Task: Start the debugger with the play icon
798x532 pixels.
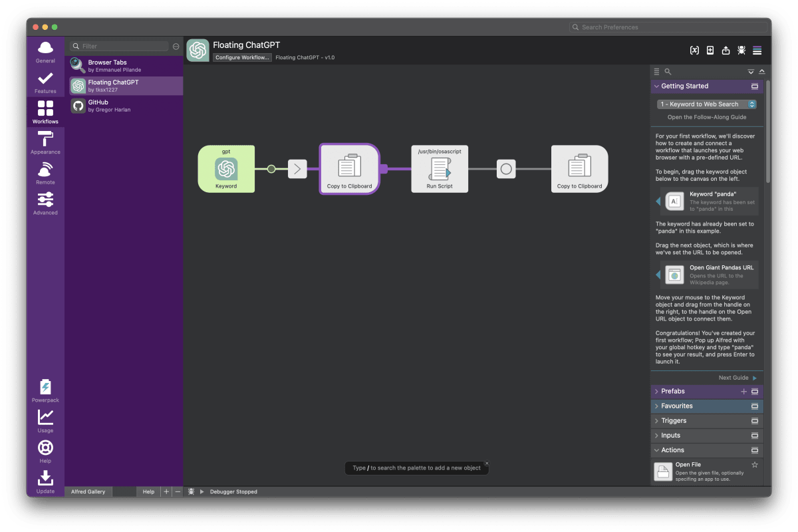Action: [x=202, y=491]
